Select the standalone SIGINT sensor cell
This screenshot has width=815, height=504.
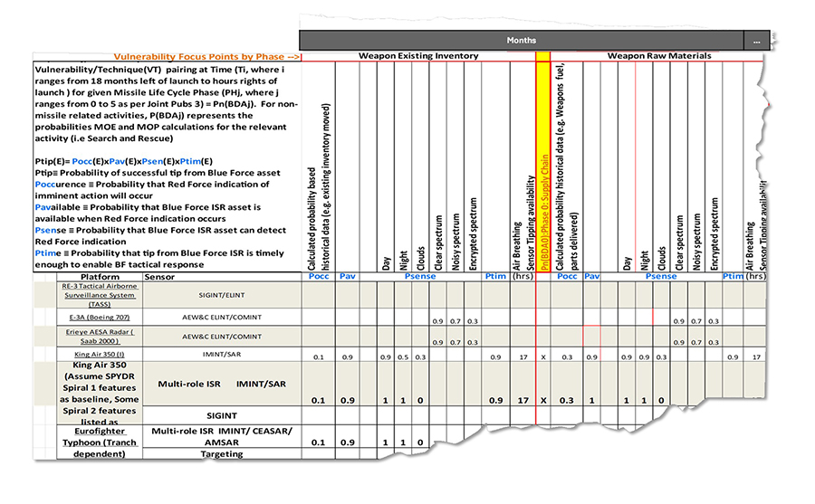click(x=221, y=415)
